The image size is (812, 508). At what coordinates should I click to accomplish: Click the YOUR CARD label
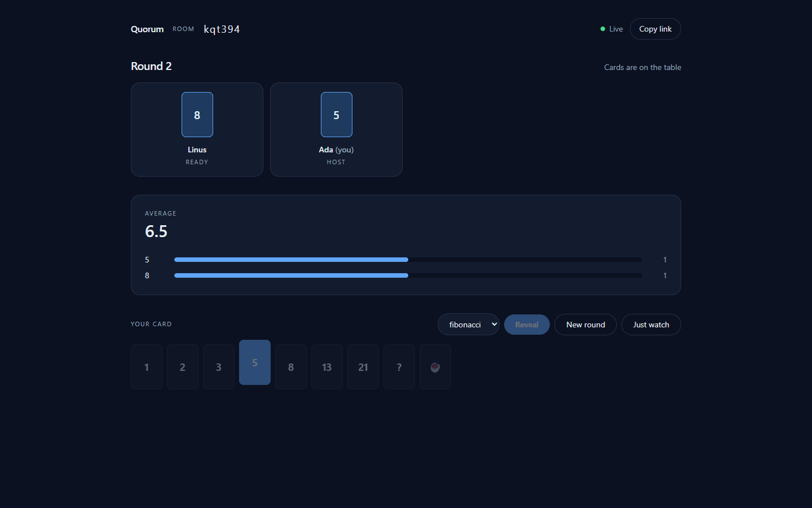pos(151,324)
